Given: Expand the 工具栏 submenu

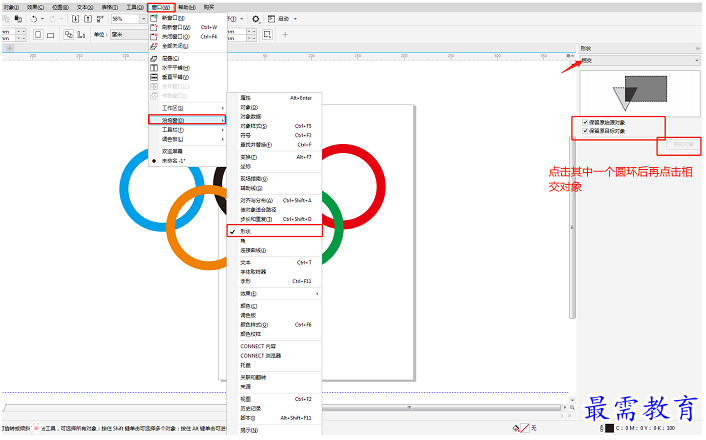Looking at the screenshot, I should (187, 130).
